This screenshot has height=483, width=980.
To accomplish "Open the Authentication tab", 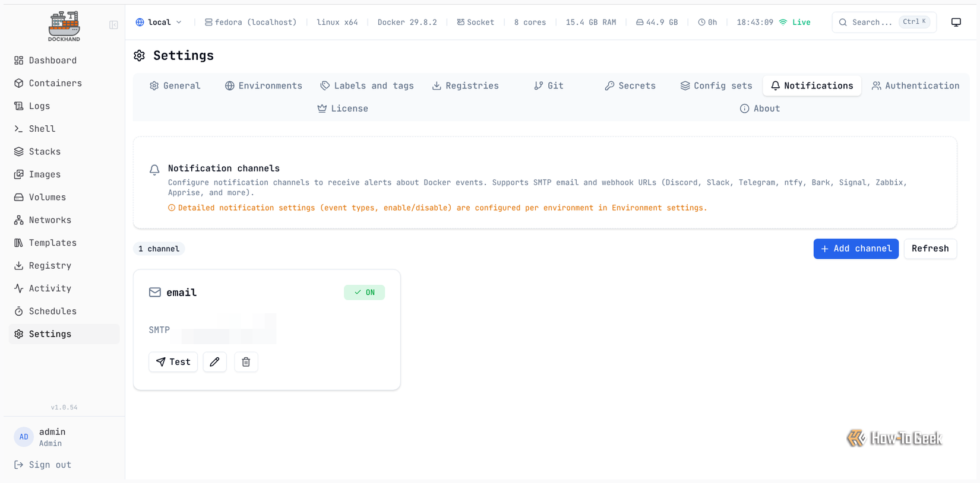I will click(915, 86).
